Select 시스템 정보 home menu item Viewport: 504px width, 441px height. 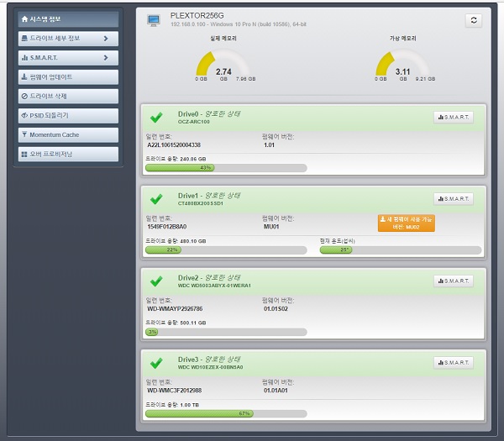click(68, 19)
